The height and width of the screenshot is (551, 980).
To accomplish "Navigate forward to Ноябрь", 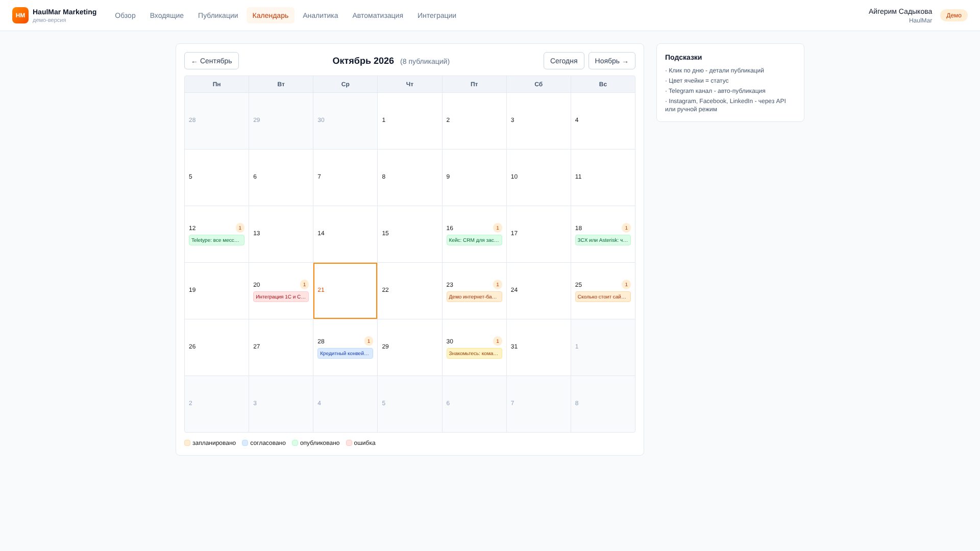I will coord(611,61).
